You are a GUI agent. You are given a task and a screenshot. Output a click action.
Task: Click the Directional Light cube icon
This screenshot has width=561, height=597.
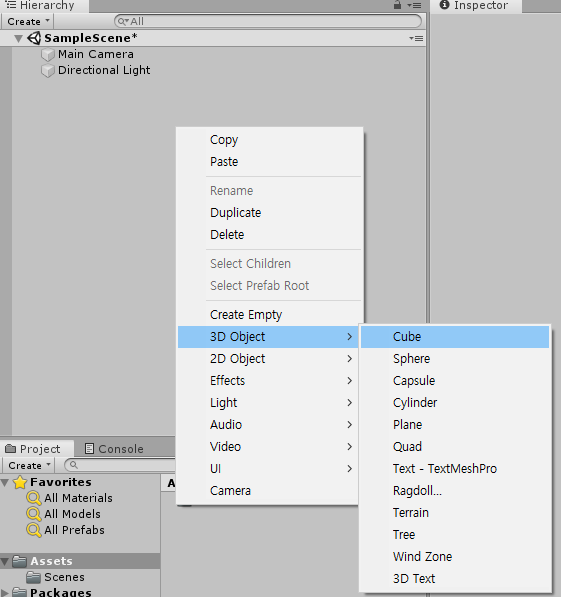click(x=48, y=71)
